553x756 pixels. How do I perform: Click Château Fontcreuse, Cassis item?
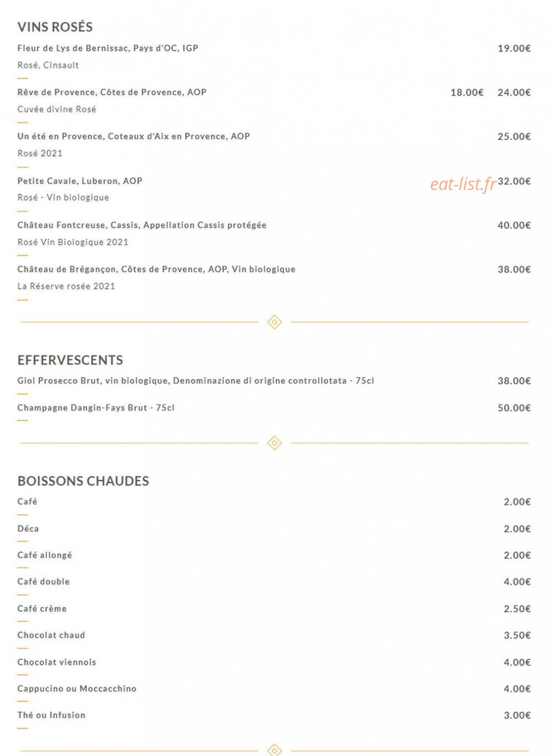coord(142,225)
